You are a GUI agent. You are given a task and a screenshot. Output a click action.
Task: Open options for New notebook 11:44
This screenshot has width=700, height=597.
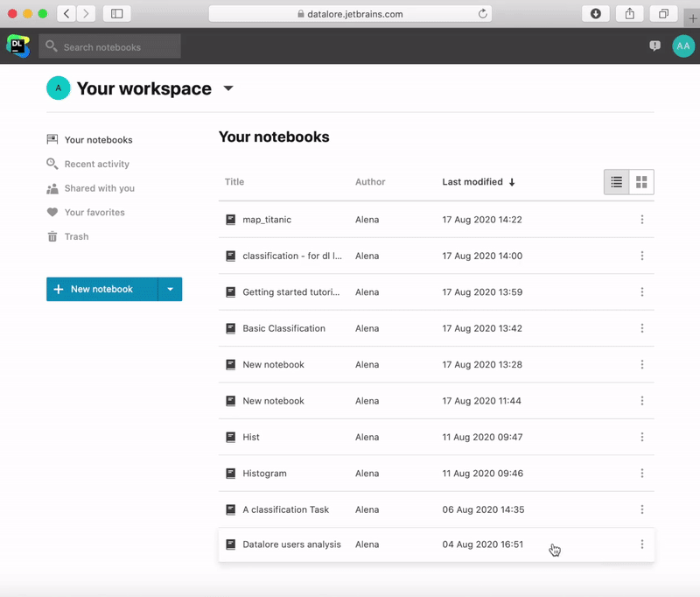(642, 401)
